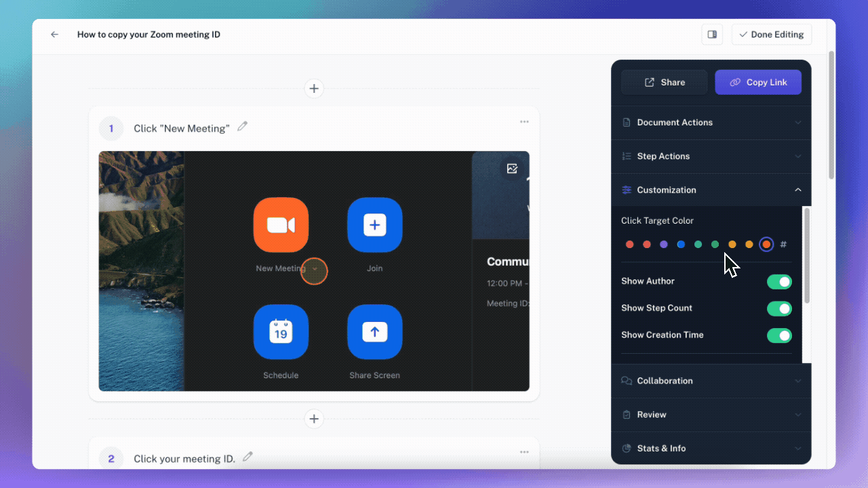Click the replace image icon on screenshot
Image resolution: width=868 pixels, height=488 pixels.
[512, 169]
